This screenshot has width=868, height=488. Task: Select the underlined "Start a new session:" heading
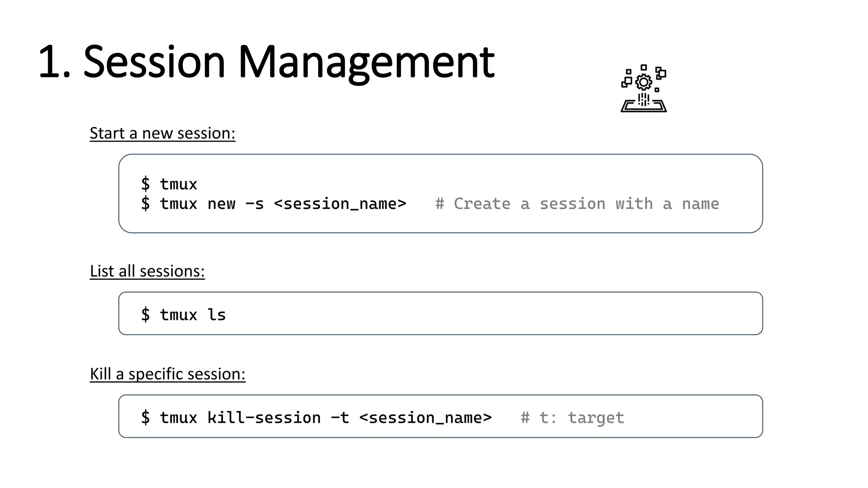[162, 133]
